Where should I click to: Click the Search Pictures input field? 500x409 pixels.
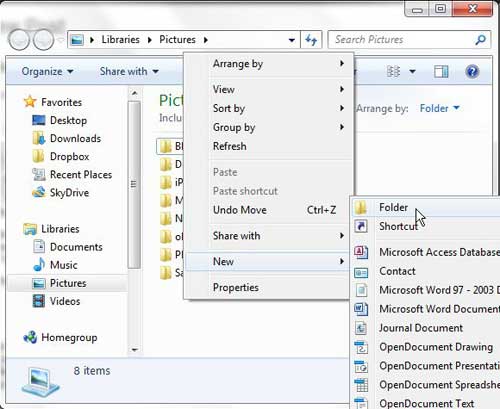[403, 40]
